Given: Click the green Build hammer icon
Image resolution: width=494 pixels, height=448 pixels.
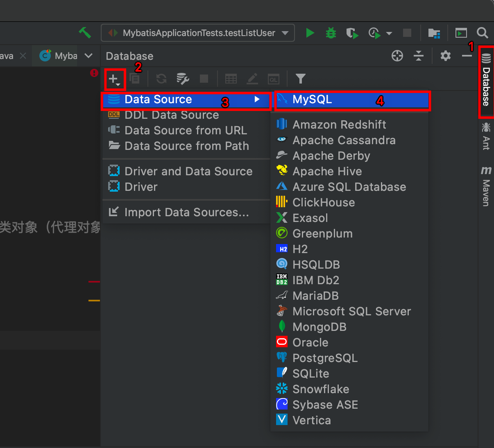Looking at the screenshot, I should (x=85, y=32).
